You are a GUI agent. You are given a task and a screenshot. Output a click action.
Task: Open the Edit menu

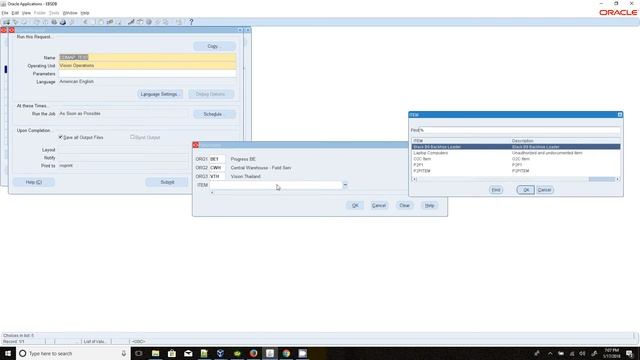(15, 13)
